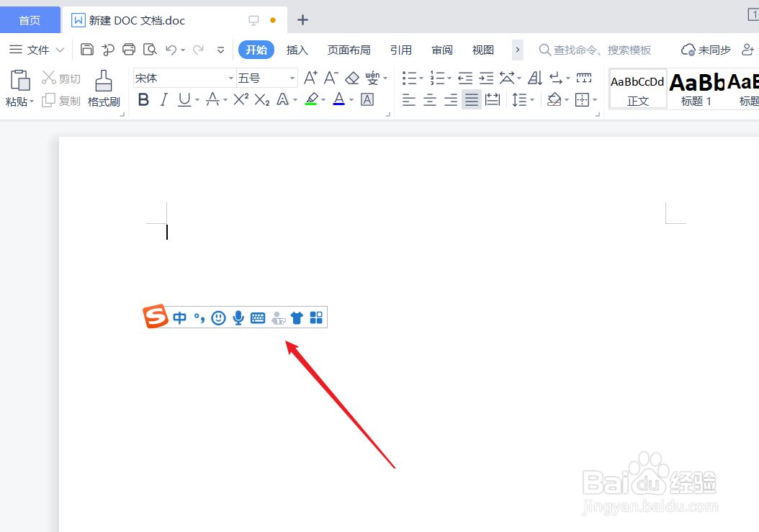Open Sogou emoji smiley icon
This screenshot has height=532, width=759.
(219, 317)
